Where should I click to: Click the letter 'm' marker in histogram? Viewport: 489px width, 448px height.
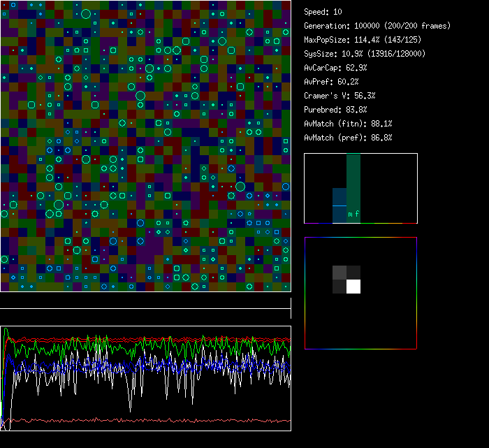pyautogui.click(x=350, y=215)
